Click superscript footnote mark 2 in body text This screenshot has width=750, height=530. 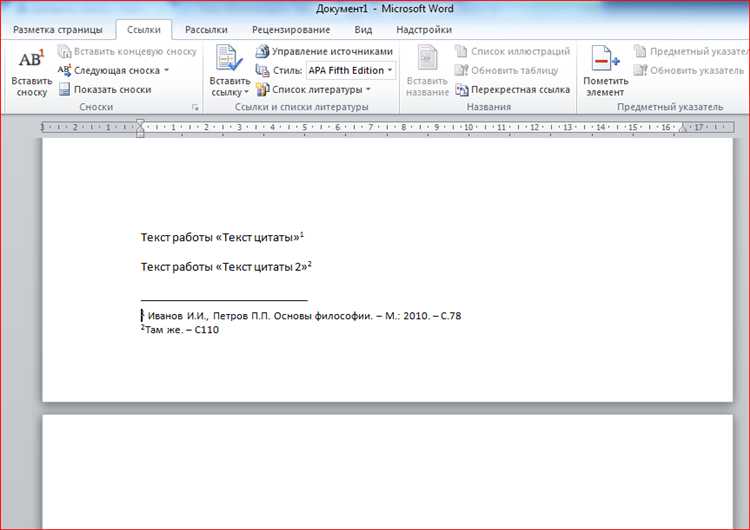click(x=309, y=264)
